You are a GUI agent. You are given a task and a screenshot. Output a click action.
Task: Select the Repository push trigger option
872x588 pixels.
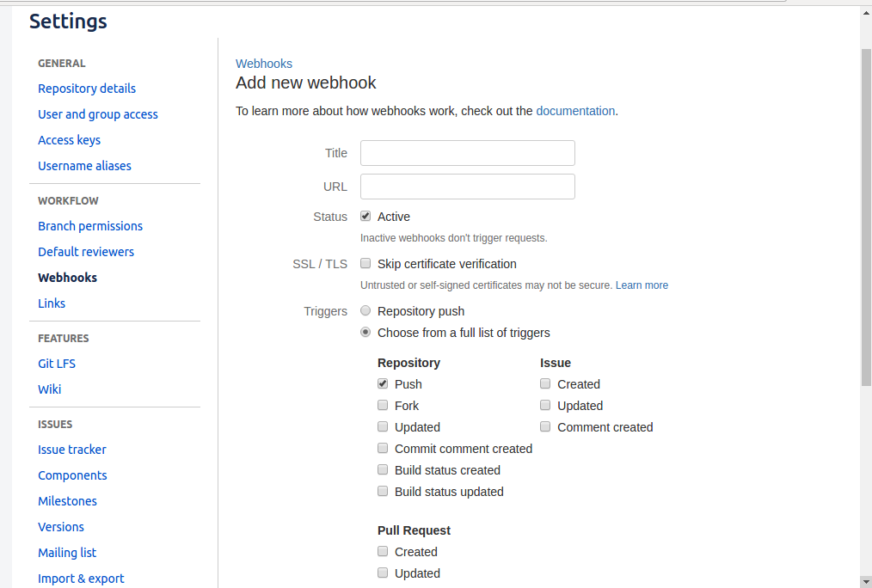(x=365, y=311)
